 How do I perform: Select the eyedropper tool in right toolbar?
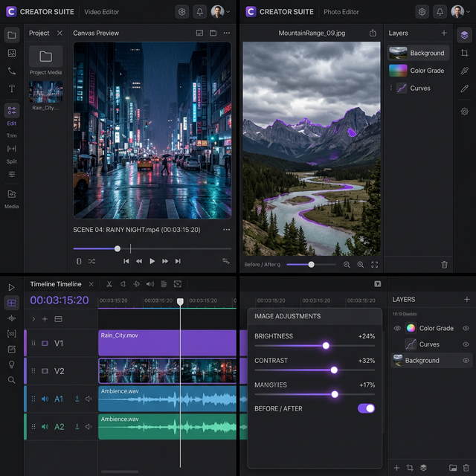[464, 71]
